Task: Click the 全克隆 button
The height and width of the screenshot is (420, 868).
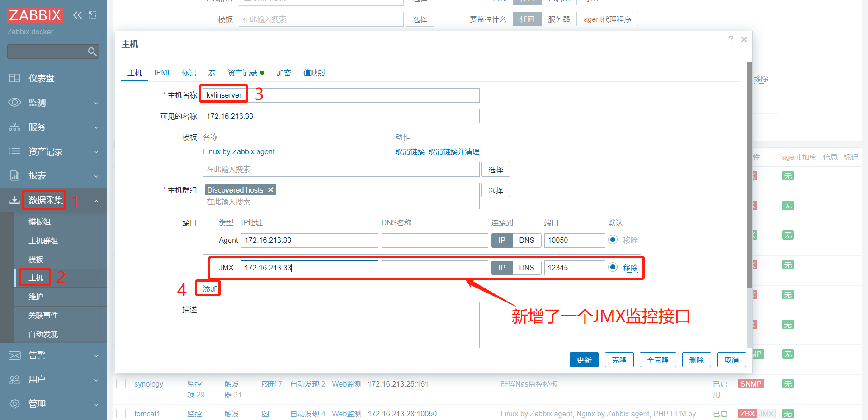Action: pos(658,360)
